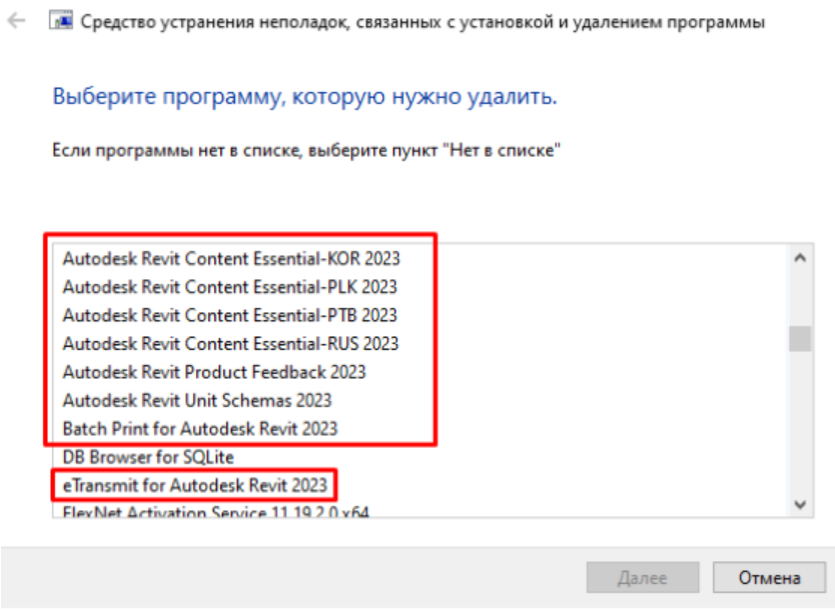Screen dimensions: 835x610
Task: Click the Отмена button
Action: (769, 578)
